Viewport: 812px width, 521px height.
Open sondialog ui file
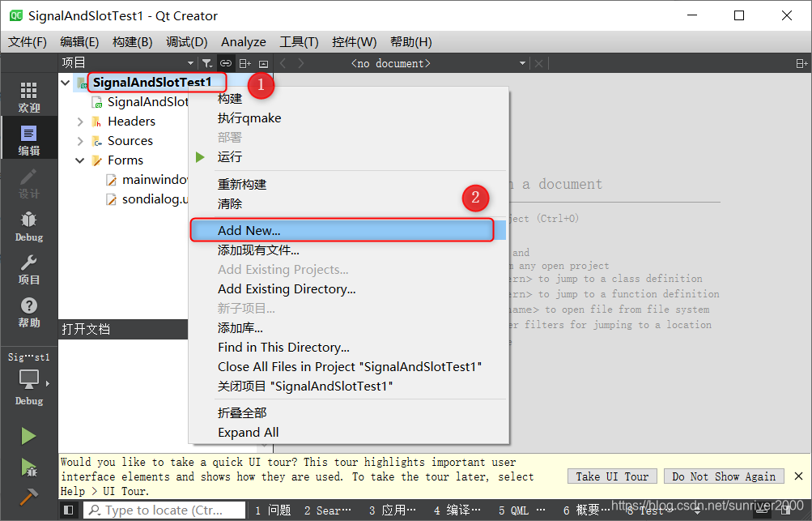pyautogui.click(x=155, y=199)
